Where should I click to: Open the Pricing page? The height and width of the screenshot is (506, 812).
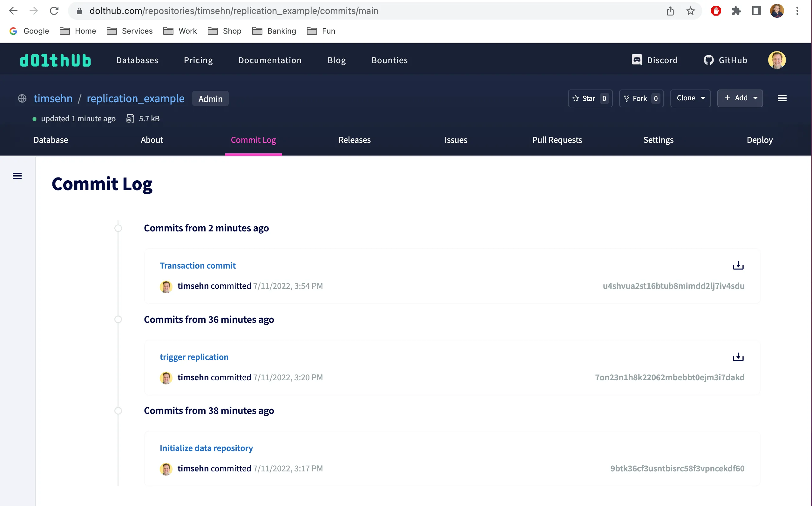(198, 60)
